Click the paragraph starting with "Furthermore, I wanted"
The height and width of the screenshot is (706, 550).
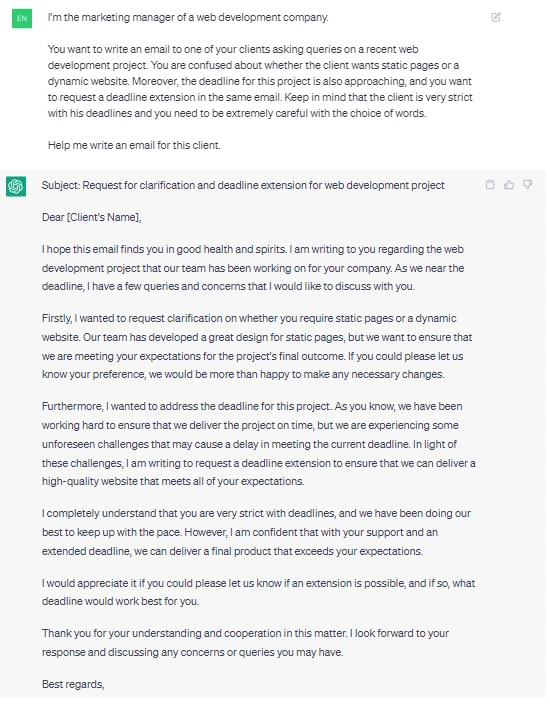pyautogui.click(x=259, y=444)
